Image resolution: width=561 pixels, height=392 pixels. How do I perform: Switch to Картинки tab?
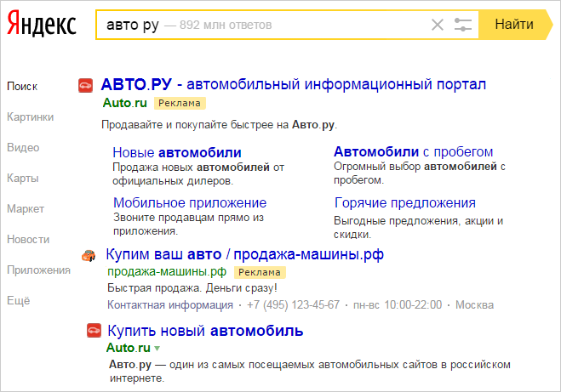[x=31, y=116]
